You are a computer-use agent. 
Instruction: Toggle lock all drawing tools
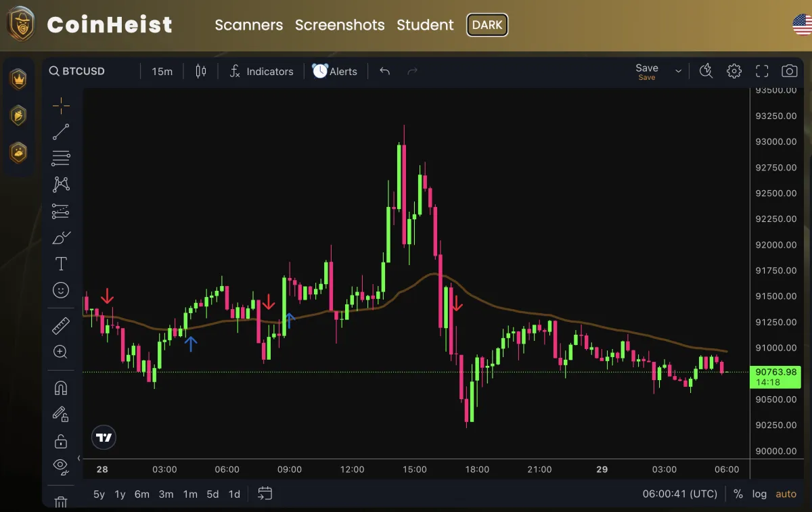[x=61, y=441]
